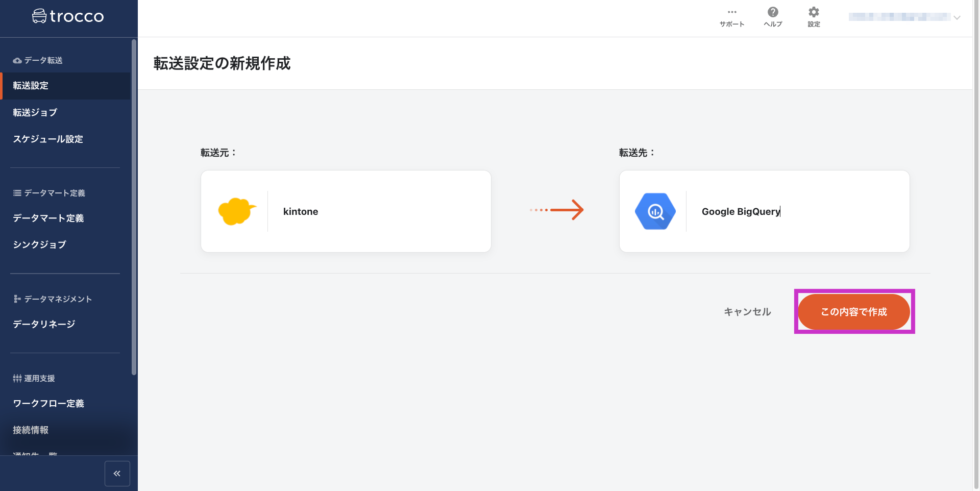Open the サポート menu icon

pyautogui.click(x=732, y=12)
